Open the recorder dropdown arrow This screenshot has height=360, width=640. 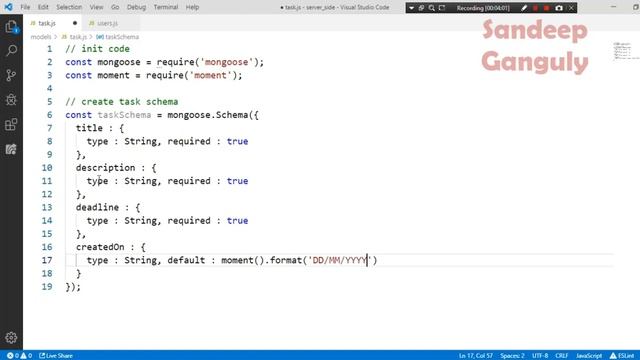pos(411,8)
